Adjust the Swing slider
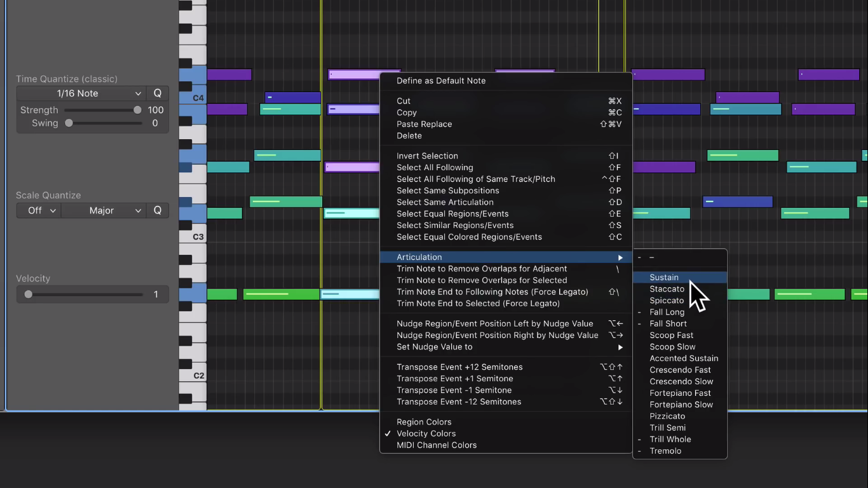 [x=102, y=123]
